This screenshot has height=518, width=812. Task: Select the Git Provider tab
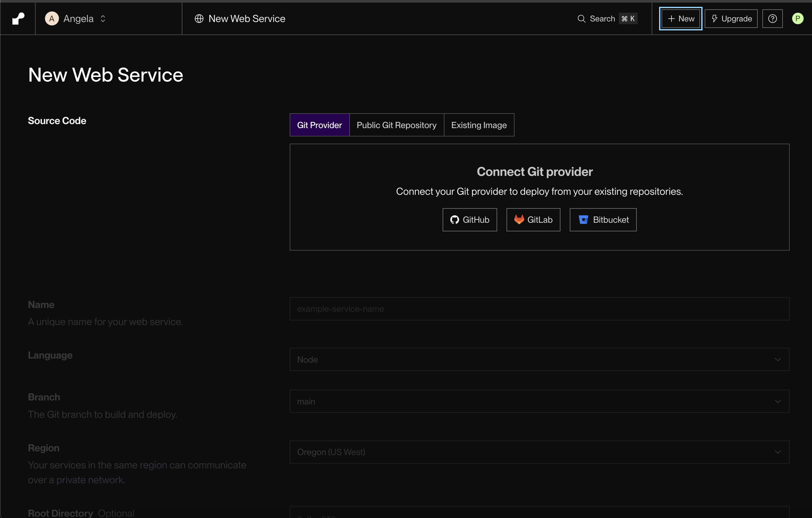(319, 125)
